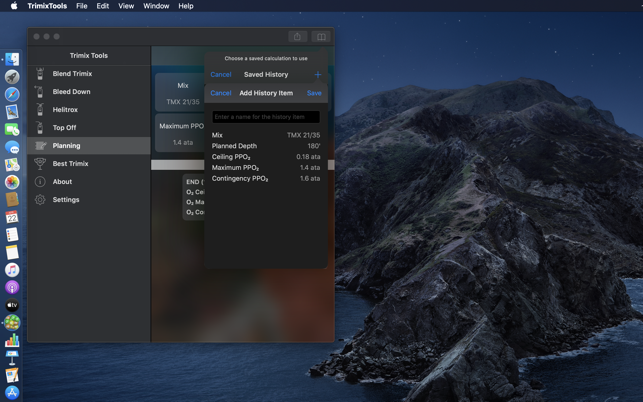Click the book history toolbar button
This screenshot has width=643, height=402.
click(321, 37)
